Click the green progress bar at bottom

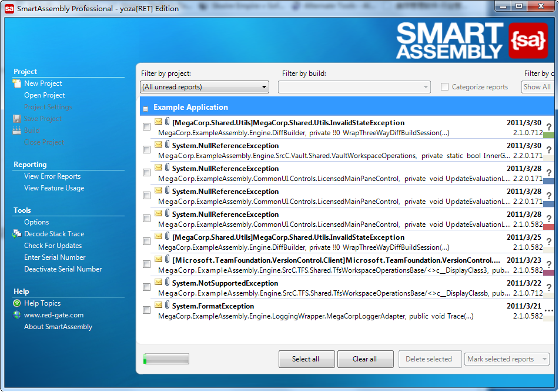click(x=166, y=359)
